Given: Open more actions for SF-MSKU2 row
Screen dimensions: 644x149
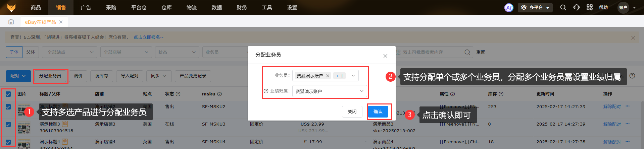Looking at the screenshot, I should [x=628, y=106].
